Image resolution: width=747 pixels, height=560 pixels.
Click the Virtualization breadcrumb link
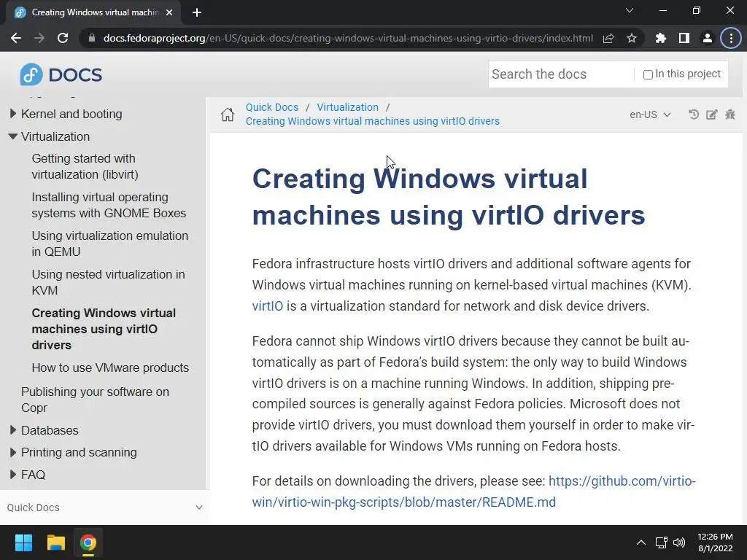[x=348, y=107]
